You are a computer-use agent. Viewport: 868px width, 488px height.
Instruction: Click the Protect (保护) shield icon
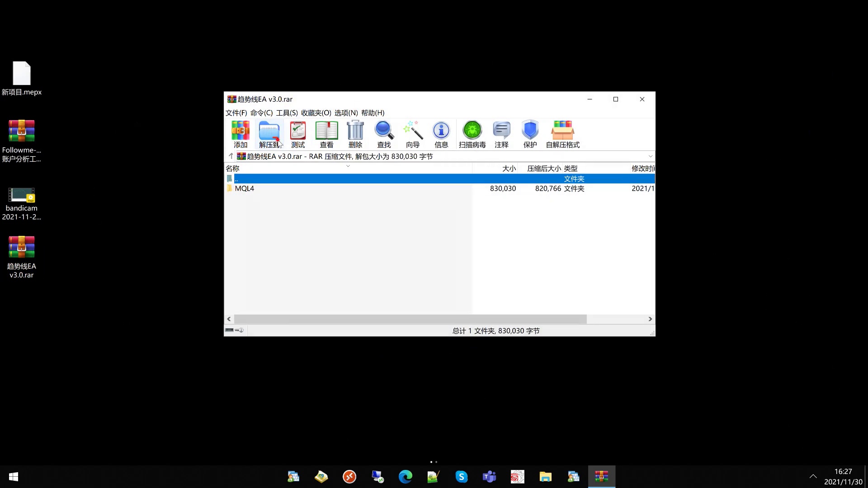(x=530, y=134)
